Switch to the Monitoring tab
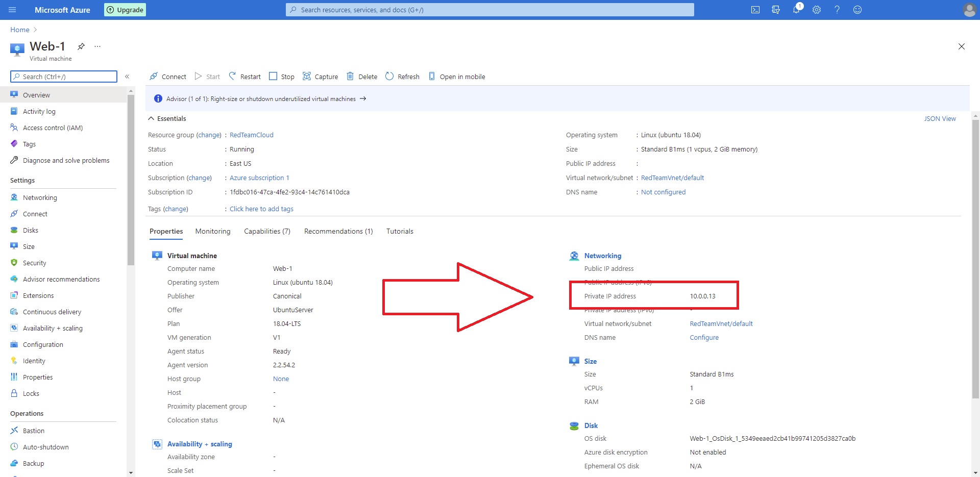This screenshot has width=980, height=477. [213, 231]
